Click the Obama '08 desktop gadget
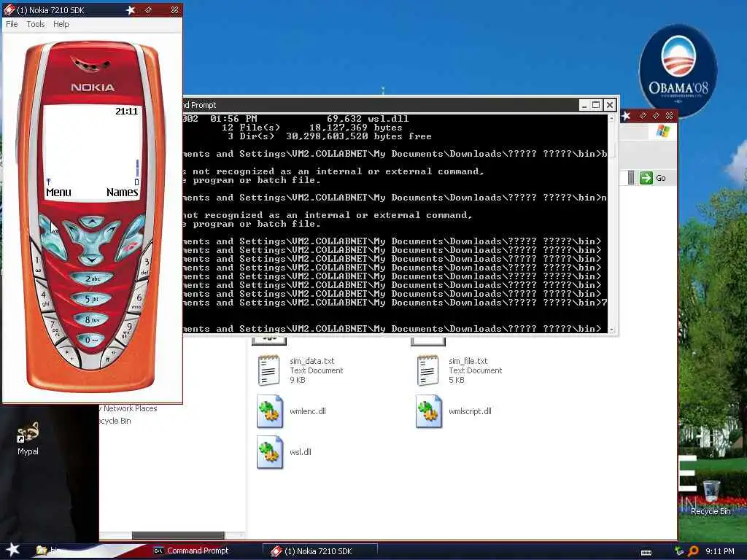Viewport: 747px width, 560px height. click(678, 70)
